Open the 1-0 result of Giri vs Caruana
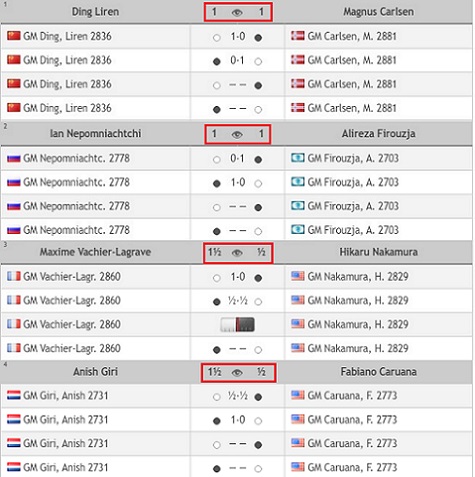The height and width of the screenshot is (477, 475). click(238, 420)
